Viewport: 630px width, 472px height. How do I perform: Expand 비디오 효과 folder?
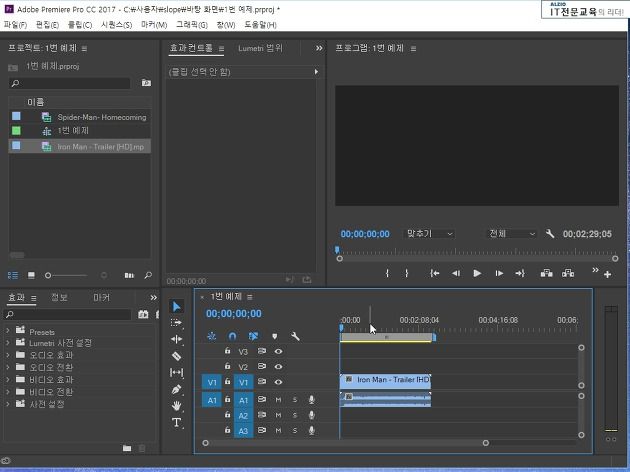coord(8,380)
